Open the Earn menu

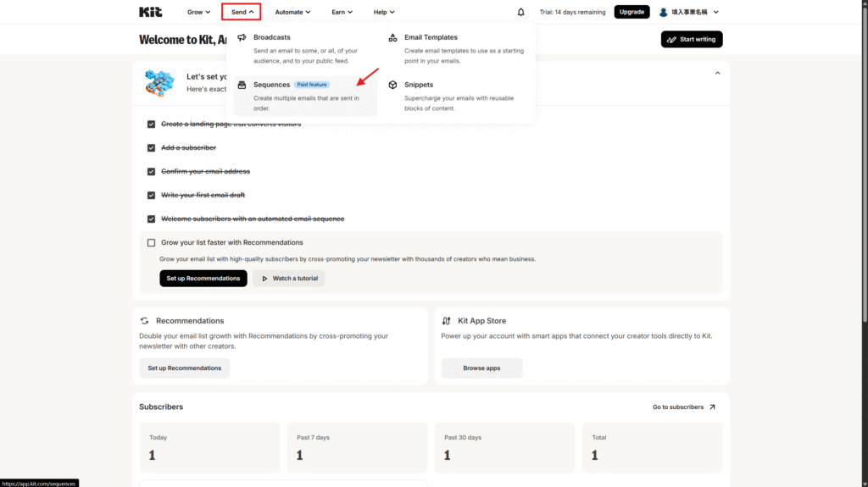(342, 12)
